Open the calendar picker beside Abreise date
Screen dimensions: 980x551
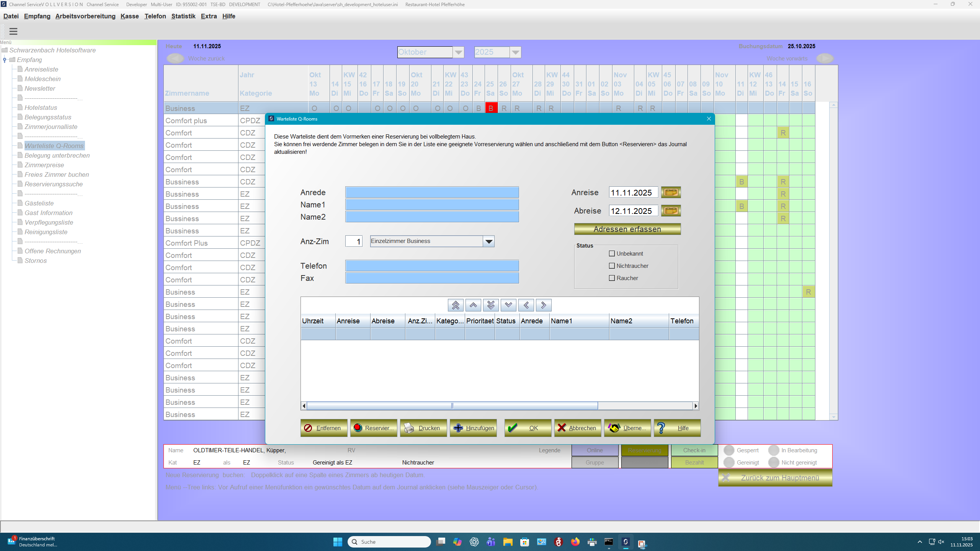[x=671, y=210]
